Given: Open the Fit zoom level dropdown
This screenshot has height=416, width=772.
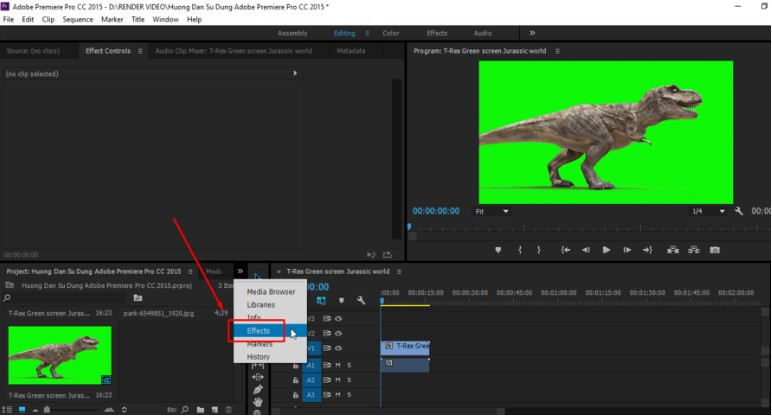Looking at the screenshot, I should [492, 211].
